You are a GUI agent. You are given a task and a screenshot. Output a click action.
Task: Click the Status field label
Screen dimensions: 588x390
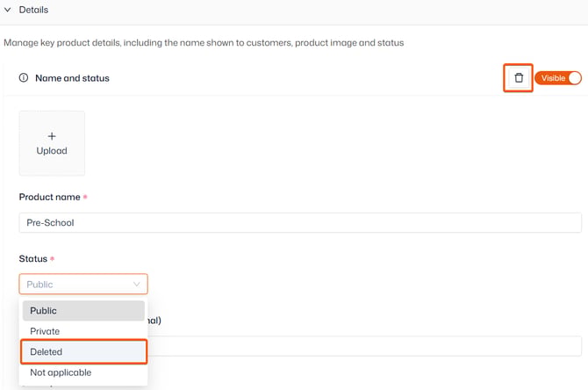pyautogui.click(x=33, y=258)
